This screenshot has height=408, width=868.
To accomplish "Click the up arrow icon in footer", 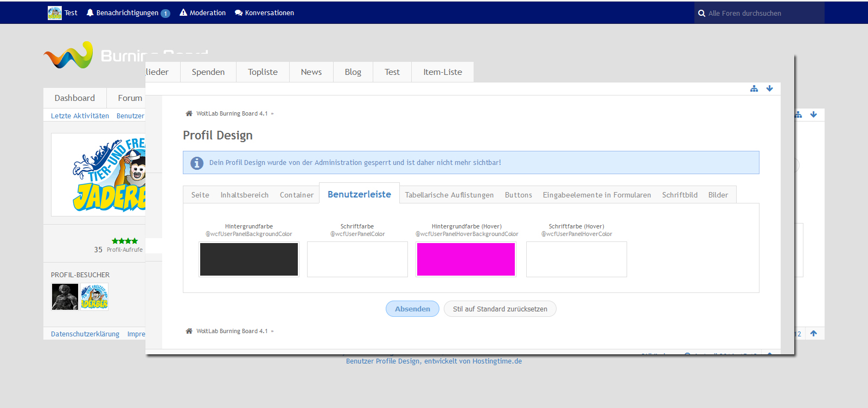I will (x=813, y=334).
